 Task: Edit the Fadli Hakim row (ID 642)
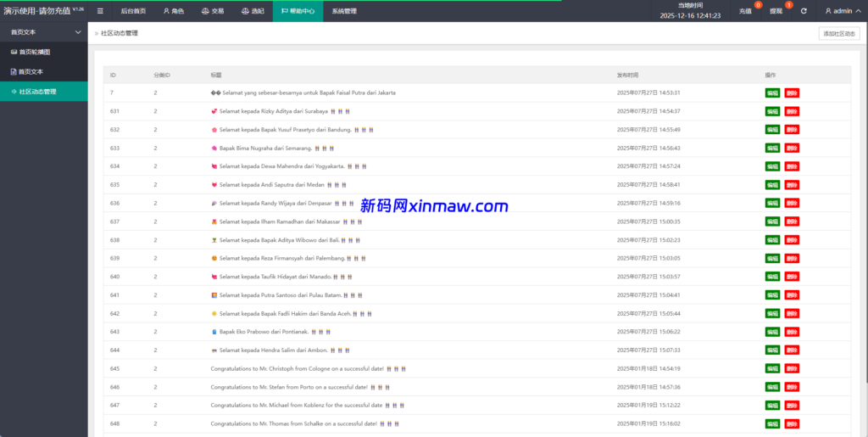pos(772,313)
